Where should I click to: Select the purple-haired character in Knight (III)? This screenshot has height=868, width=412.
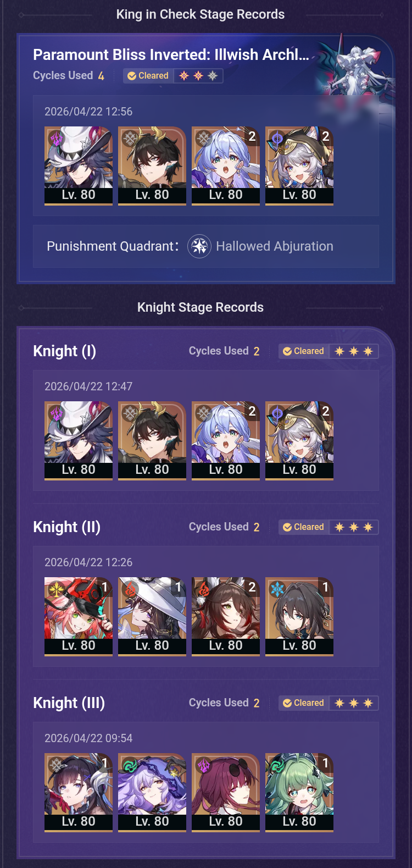point(152,793)
